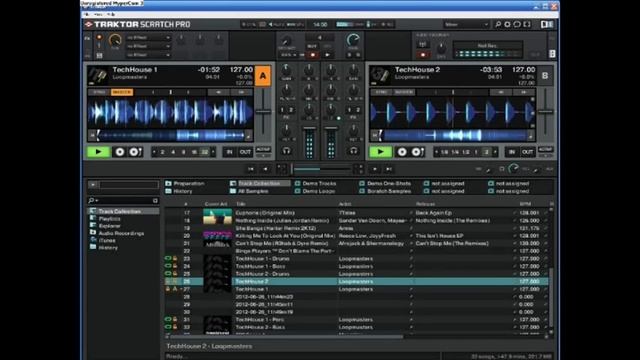640x360 pixels.
Task: Toggle left channel headphone cue
Action: tap(287, 151)
